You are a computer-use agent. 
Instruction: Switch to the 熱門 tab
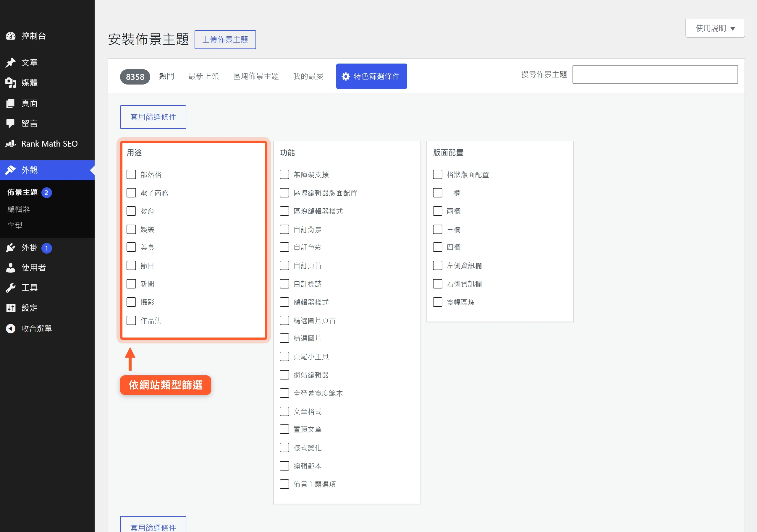pos(166,77)
